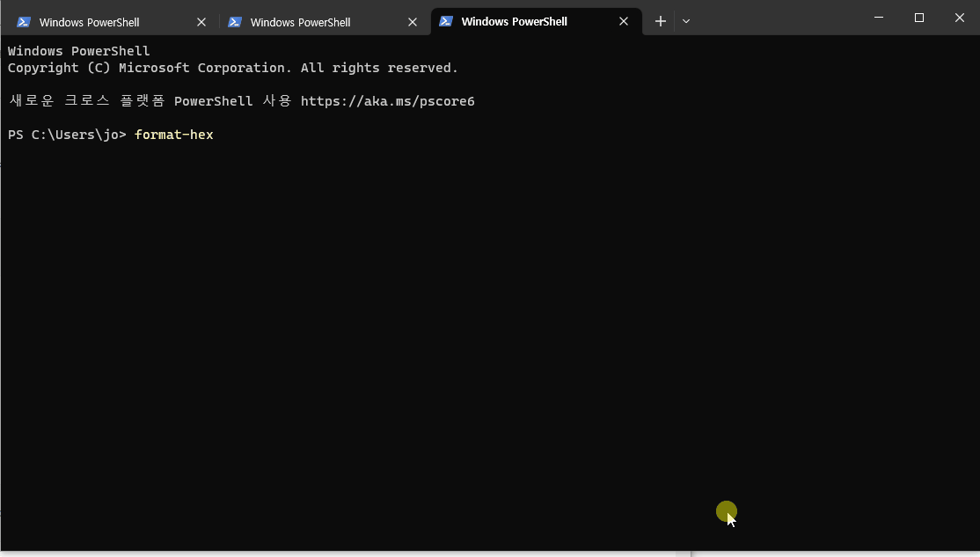Close the second PowerShell tab
980x557 pixels.
[413, 22]
